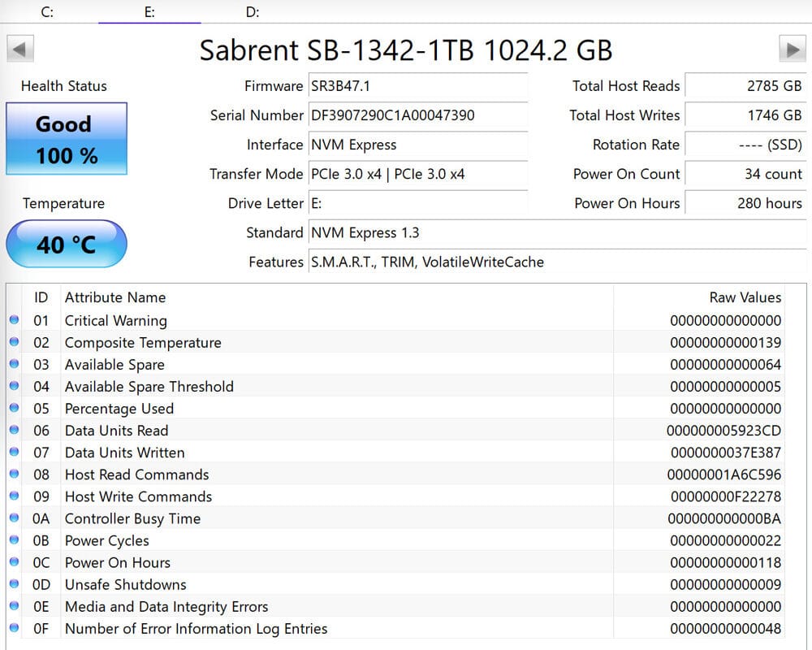Screen dimensions: 812x650
Task: Click status dot for Power Cycles row
Action: (14, 540)
